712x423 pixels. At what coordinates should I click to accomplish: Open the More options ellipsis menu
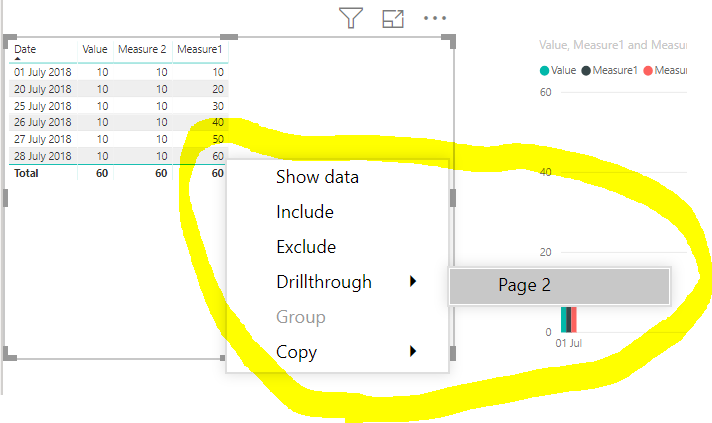pos(435,18)
